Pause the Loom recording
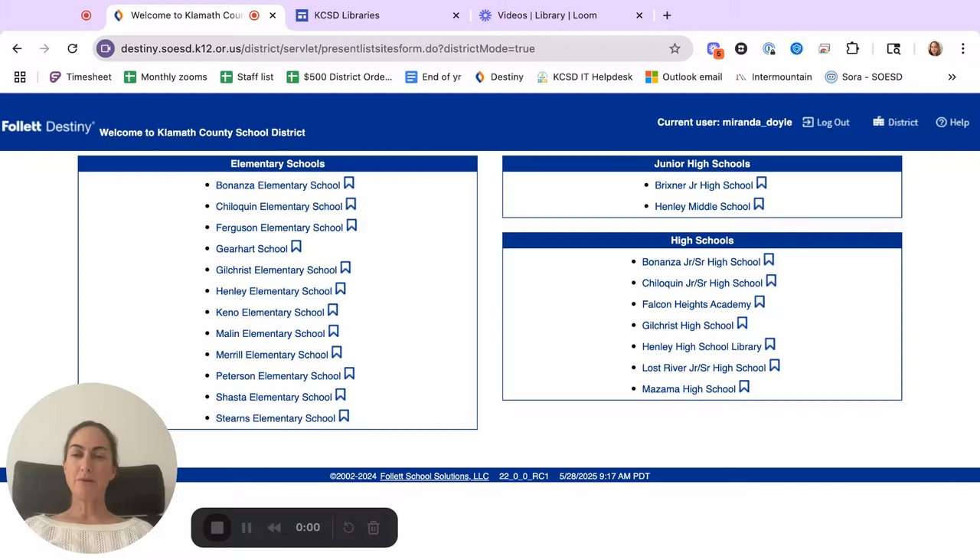This screenshot has width=980, height=560. tap(247, 527)
